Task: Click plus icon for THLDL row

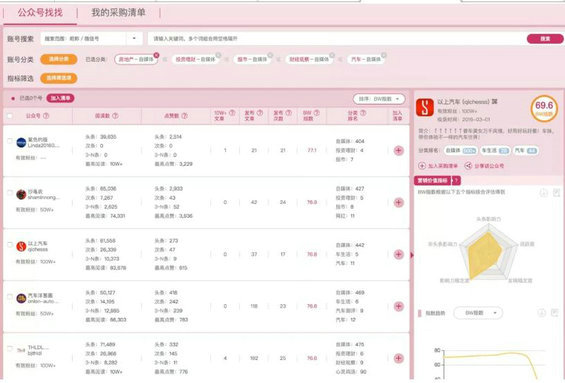Action: [398, 358]
